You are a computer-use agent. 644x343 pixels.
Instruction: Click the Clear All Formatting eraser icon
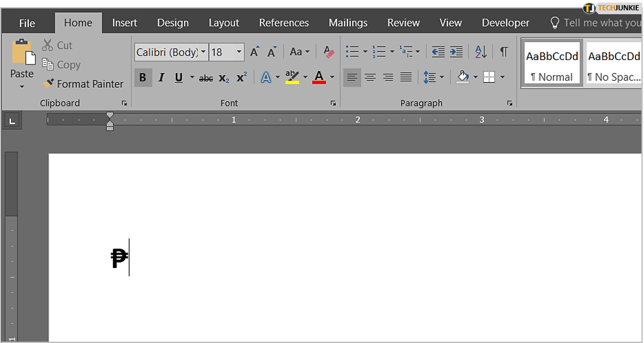pyautogui.click(x=329, y=52)
